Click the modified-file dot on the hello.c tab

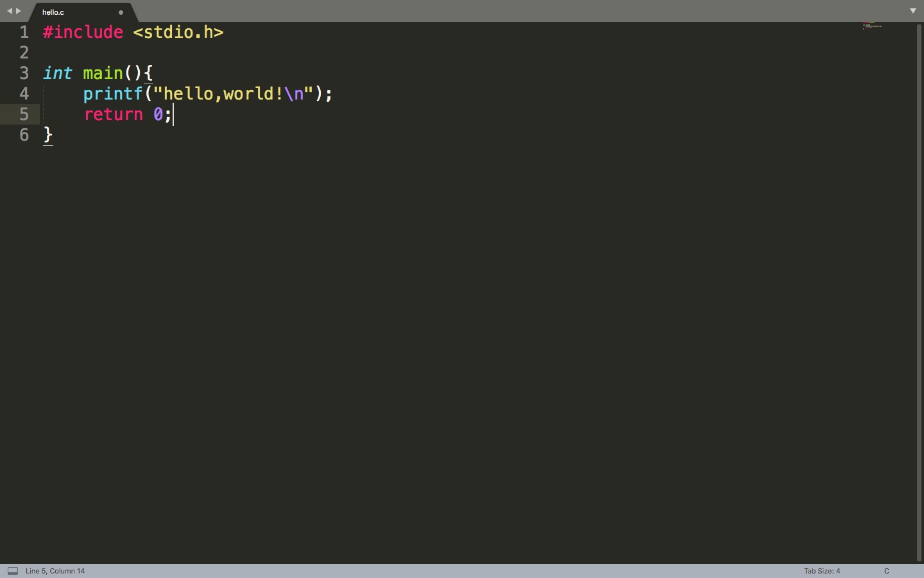coord(121,12)
